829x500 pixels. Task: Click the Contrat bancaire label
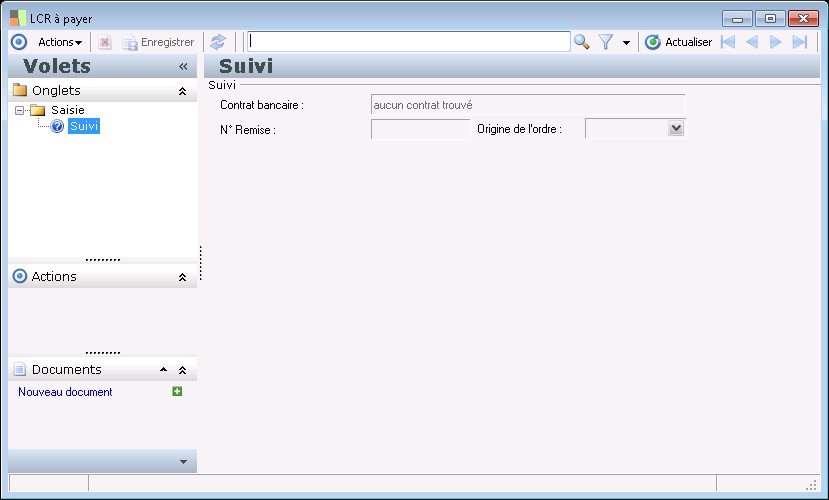[262, 105]
